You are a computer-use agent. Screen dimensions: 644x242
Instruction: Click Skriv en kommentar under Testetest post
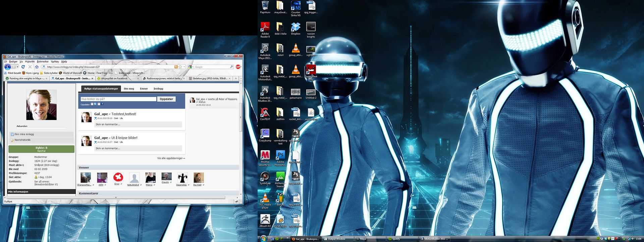click(x=138, y=124)
